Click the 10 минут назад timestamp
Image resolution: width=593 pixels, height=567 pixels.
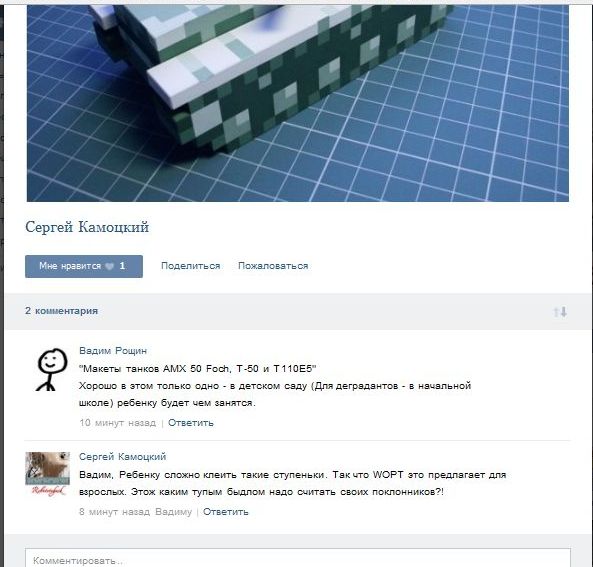click(118, 423)
